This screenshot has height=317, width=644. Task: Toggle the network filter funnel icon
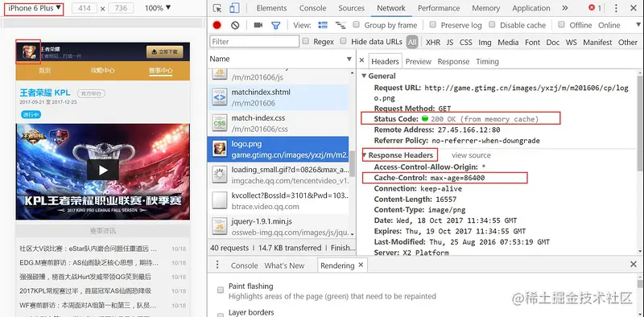(275, 26)
